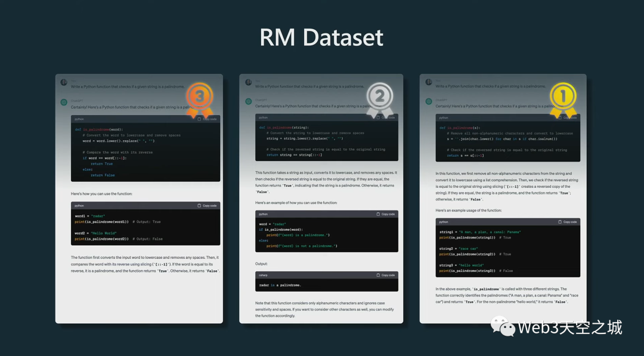644x356 pixels.
Task: Copy code from the csharp output block
Action: [386, 275]
